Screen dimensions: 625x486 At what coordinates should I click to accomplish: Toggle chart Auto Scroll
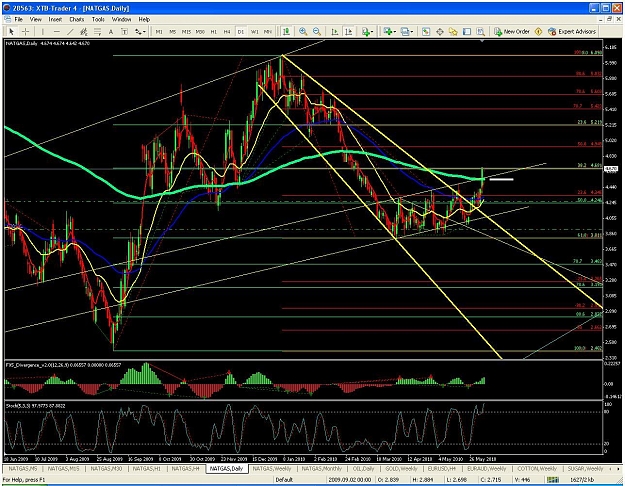pos(335,31)
